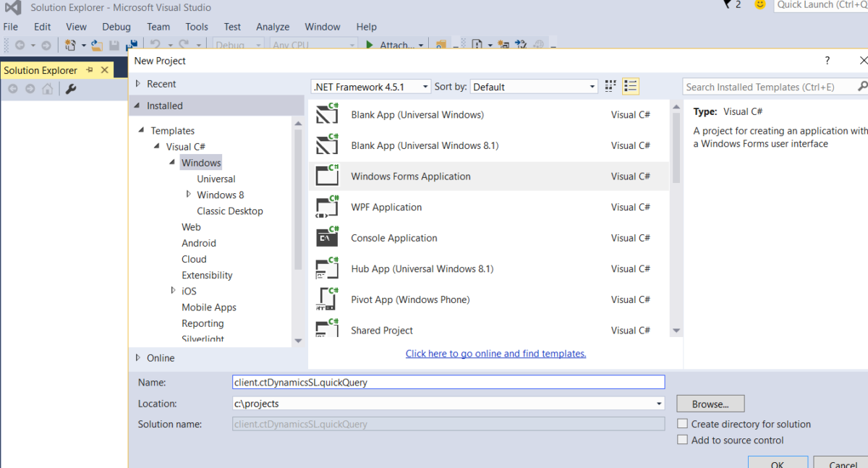Open the File menu

(11, 27)
